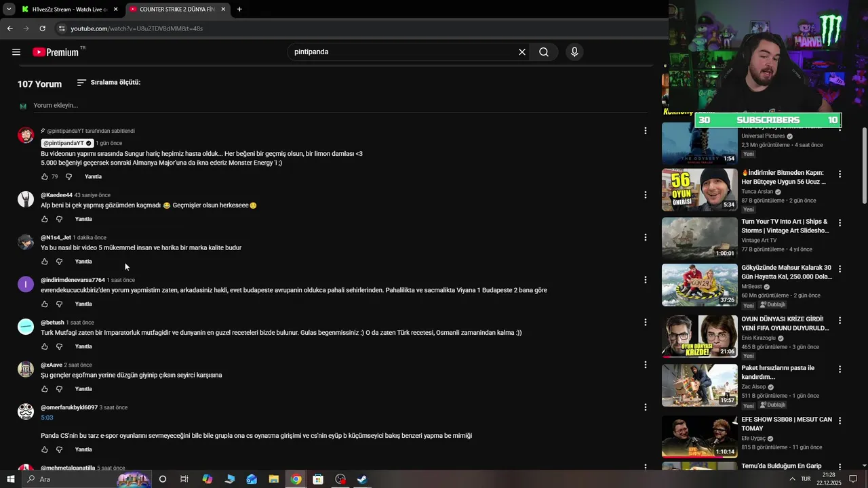Image resolution: width=868 pixels, height=488 pixels.
Task: Open @pintipandaYT channel name badge
Action: (x=67, y=143)
